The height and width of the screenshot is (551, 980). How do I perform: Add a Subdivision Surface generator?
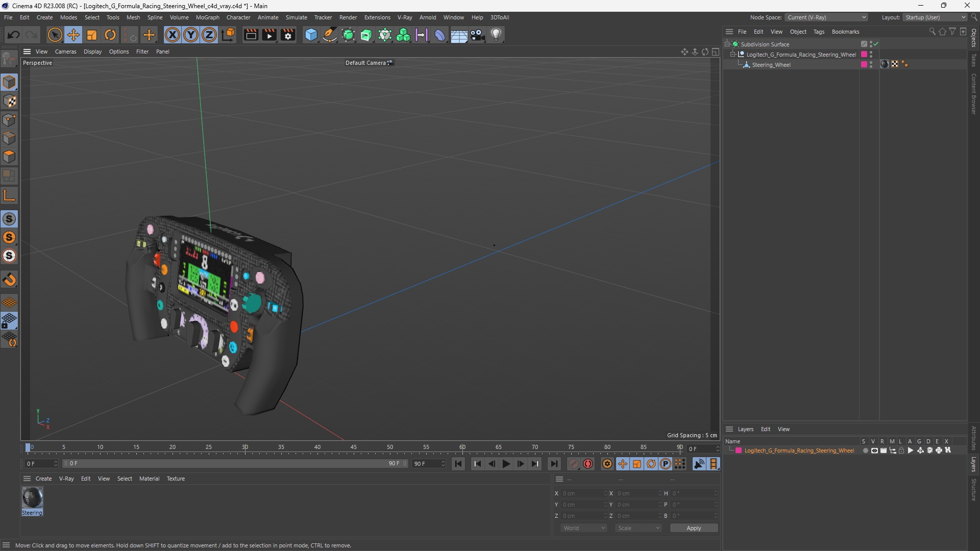(x=349, y=35)
